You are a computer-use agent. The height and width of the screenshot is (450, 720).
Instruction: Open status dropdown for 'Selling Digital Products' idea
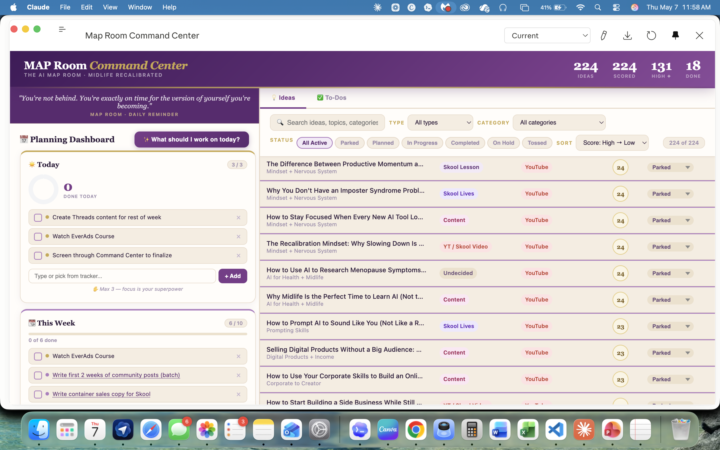pos(670,353)
